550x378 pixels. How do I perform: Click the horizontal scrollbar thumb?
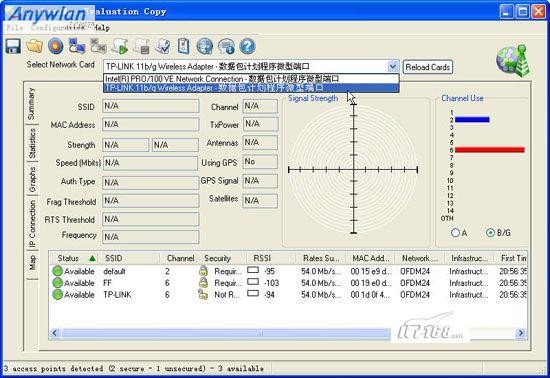[x=226, y=333]
